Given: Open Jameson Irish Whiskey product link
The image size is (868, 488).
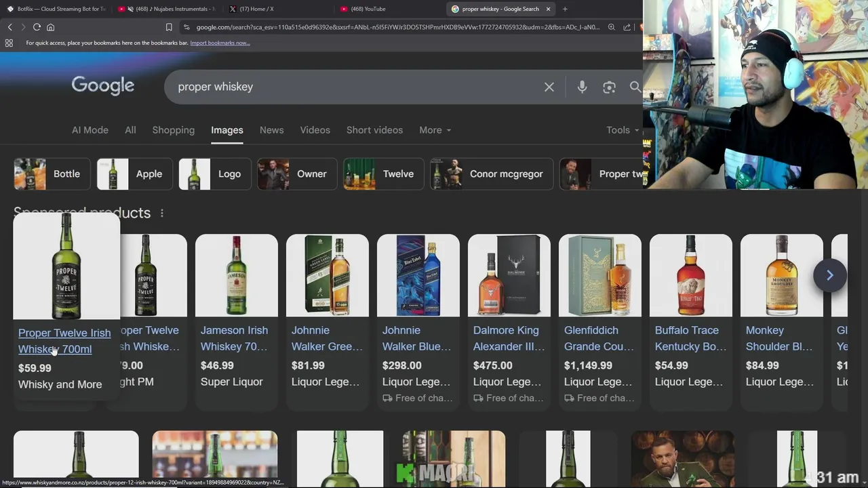Looking at the screenshot, I should [234, 338].
